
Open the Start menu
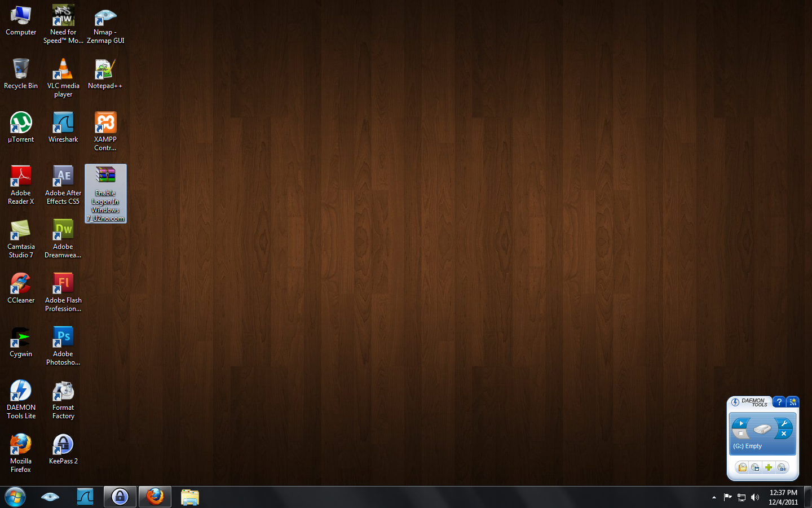[15, 496]
